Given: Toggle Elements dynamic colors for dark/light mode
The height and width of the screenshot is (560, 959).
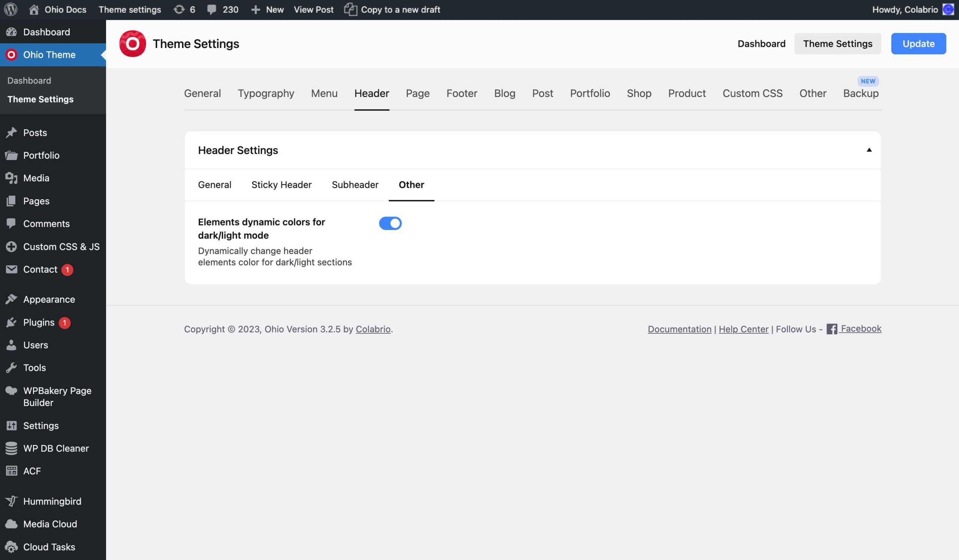Looking at the screenshot, I should click(390, 223).
